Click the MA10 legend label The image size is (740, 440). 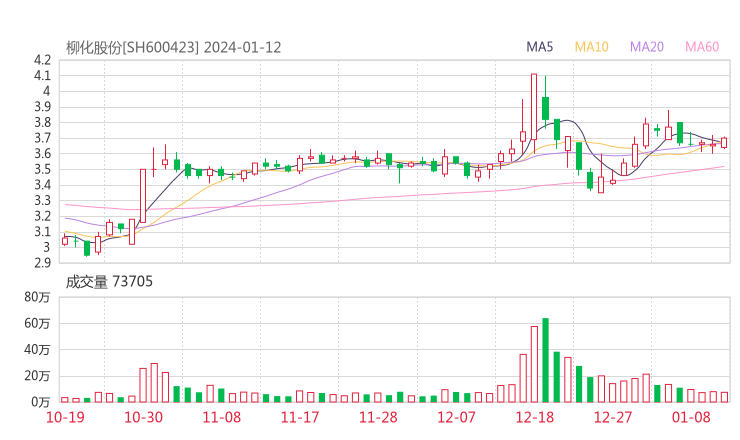coord(591,47)
